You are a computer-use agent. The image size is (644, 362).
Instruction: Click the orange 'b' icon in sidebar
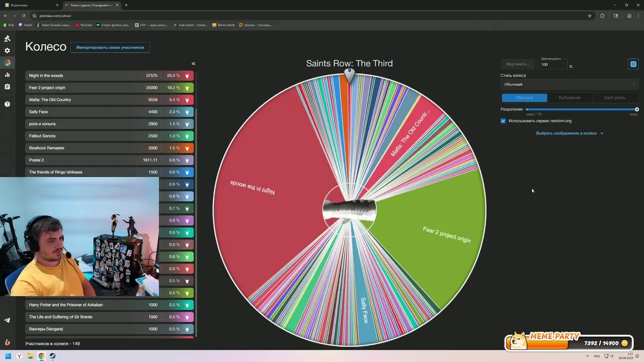coord(7,342)
